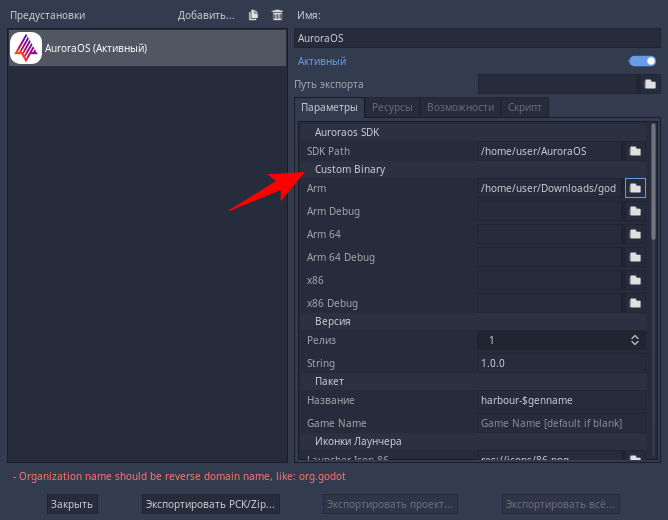Screen dimensions: 668x520
Task: Click the Закрыть button
Action: point(72,504)
